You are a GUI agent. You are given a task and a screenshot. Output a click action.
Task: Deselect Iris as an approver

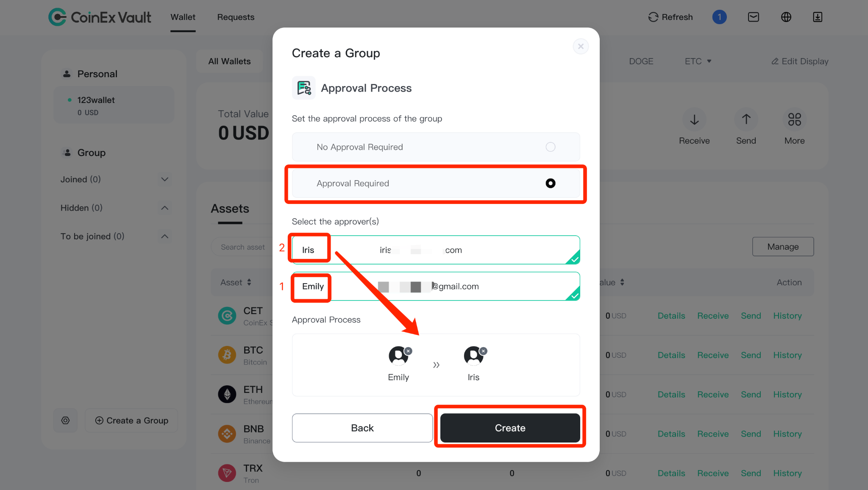point(436,250)
